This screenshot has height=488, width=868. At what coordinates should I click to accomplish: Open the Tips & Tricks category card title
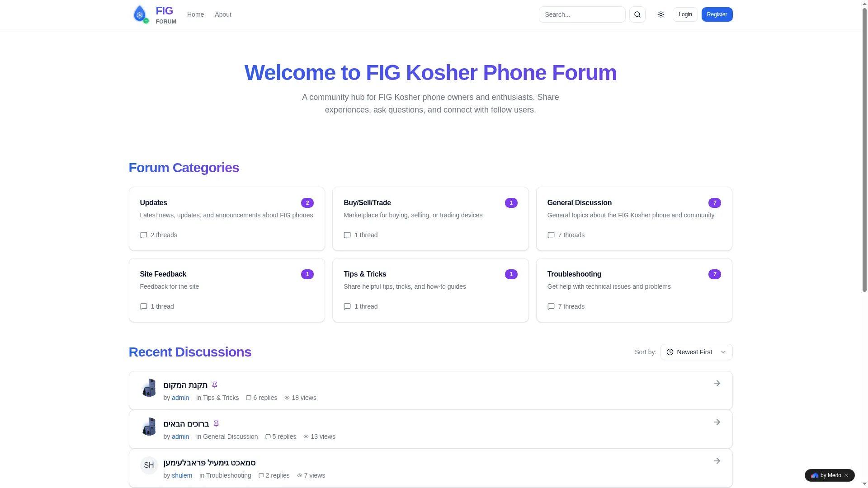click(x=365, y=274)
